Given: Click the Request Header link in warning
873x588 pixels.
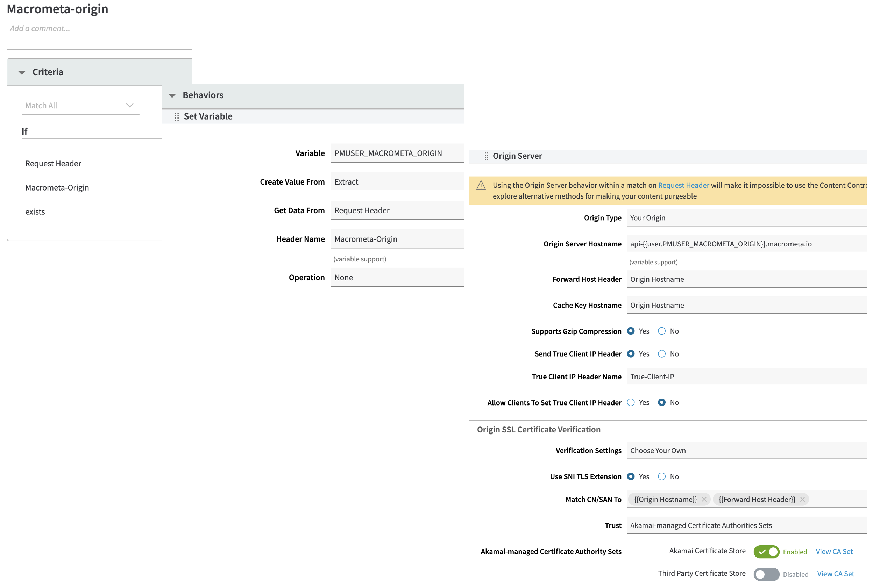Looking at the screenshot, I should tap(683, 185).
